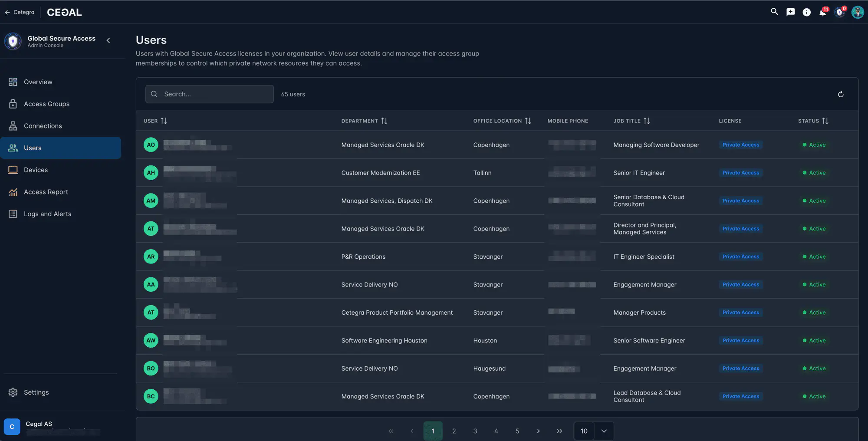Screen dimensions: 868x441
Task: Click the Cegal AS organization switcher
Action: click(x=61, y=427)
